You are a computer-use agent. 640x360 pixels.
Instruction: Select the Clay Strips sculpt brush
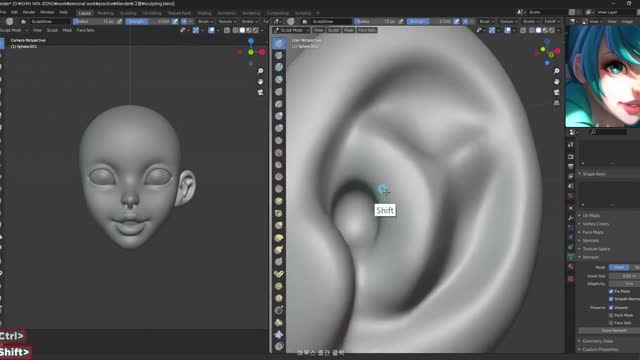(x=279, y=79)
